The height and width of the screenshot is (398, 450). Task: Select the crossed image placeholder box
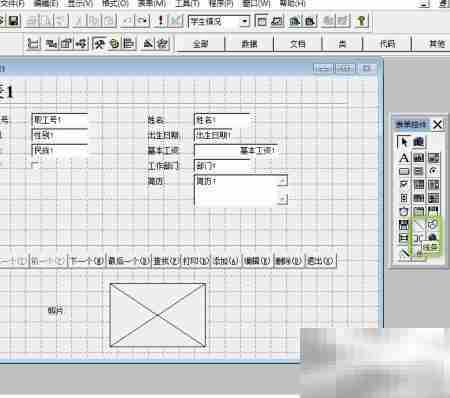tap(158, 315)
